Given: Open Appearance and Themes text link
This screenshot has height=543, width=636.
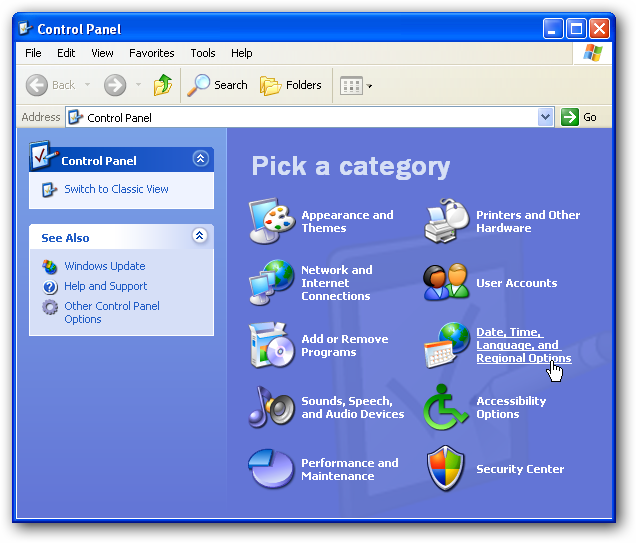Looking at the screenshot, I should click(x=347, y=221).
